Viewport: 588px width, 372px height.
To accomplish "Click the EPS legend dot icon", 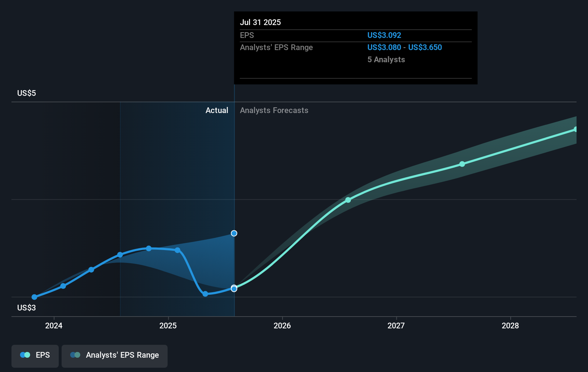I will pyautogui.click(x=25, y=355).
